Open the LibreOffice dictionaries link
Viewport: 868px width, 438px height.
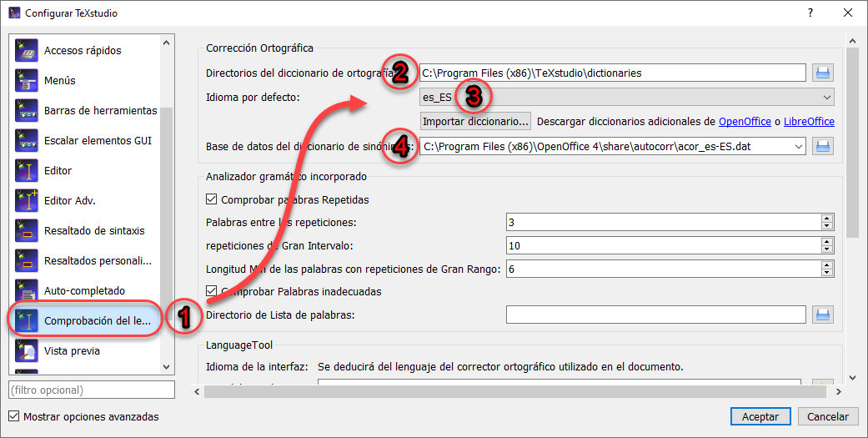[809, 122]
